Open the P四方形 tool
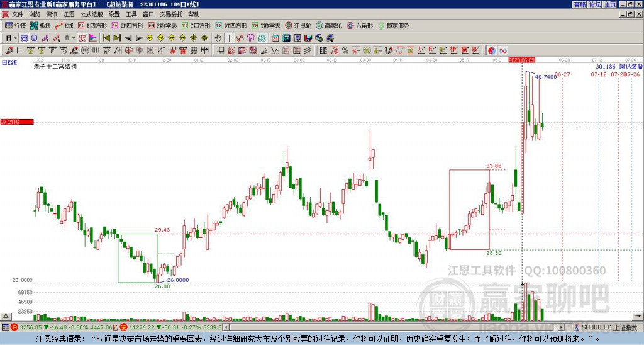Viewport: 644px width, 345px height. click(x=92, y=25)
